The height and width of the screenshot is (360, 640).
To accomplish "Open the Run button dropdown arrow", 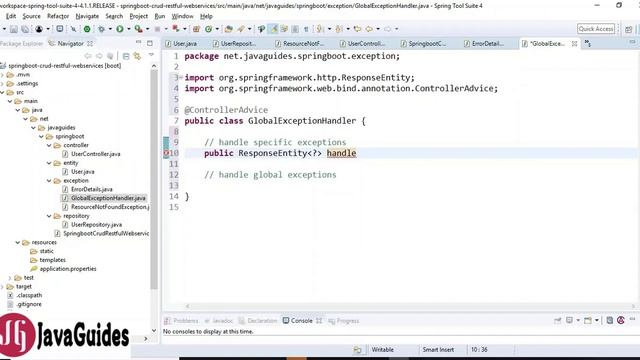I will 129,29.
